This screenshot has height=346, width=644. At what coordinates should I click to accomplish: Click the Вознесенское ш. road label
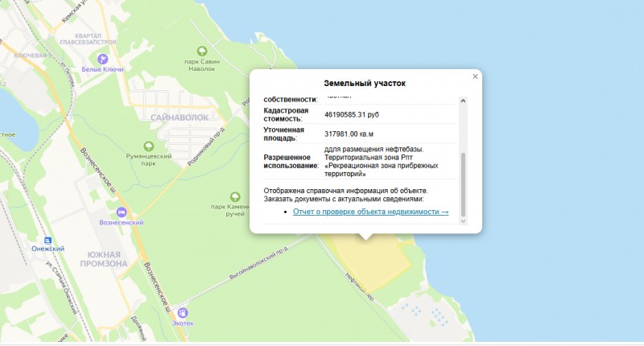point(97,173)
